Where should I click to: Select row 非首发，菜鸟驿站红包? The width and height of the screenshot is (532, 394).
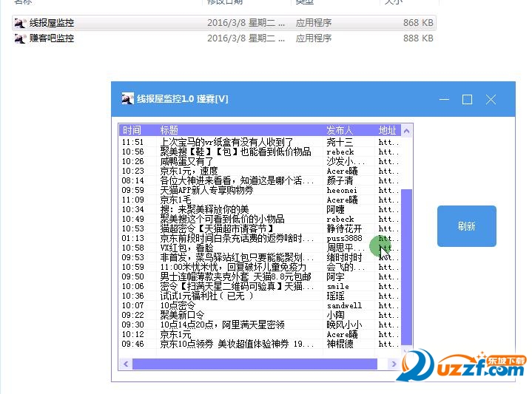click(260, 257)
